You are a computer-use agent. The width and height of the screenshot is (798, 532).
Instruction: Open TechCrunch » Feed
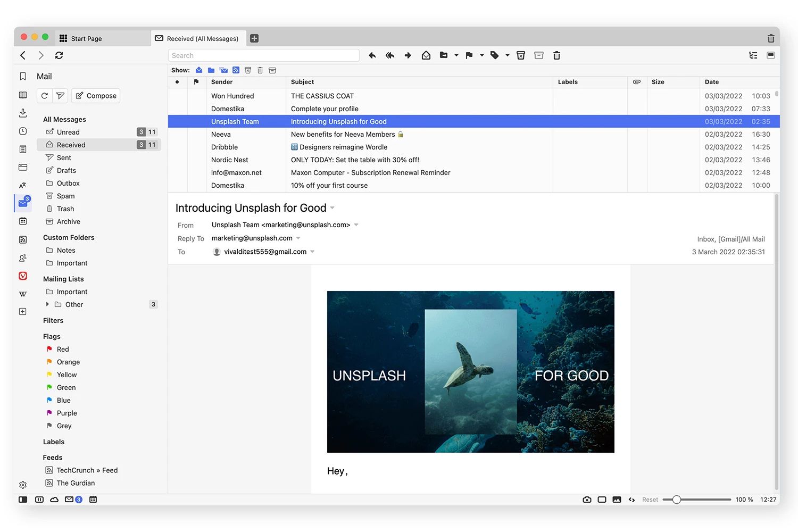(x=87, y=470)
